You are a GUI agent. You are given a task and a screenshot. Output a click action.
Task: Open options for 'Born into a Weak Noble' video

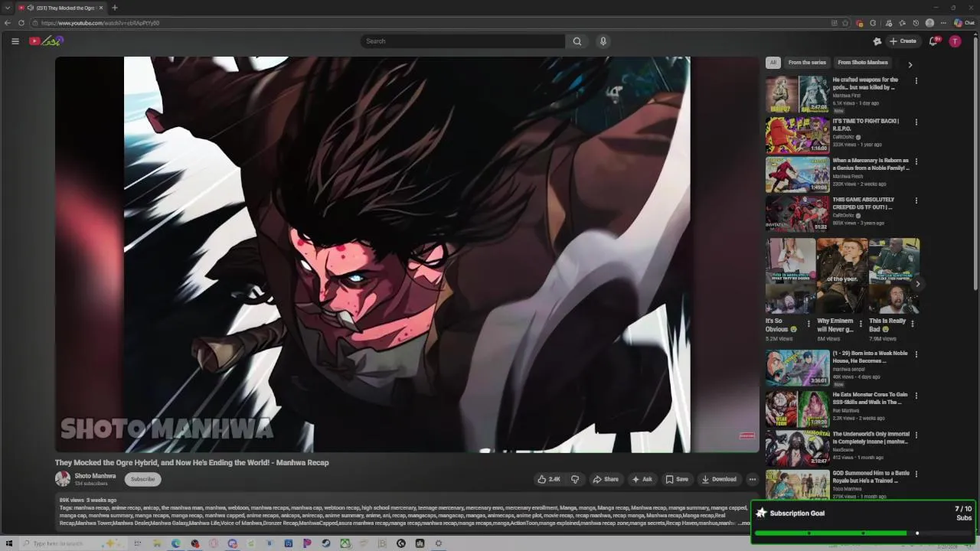[916, 354]
